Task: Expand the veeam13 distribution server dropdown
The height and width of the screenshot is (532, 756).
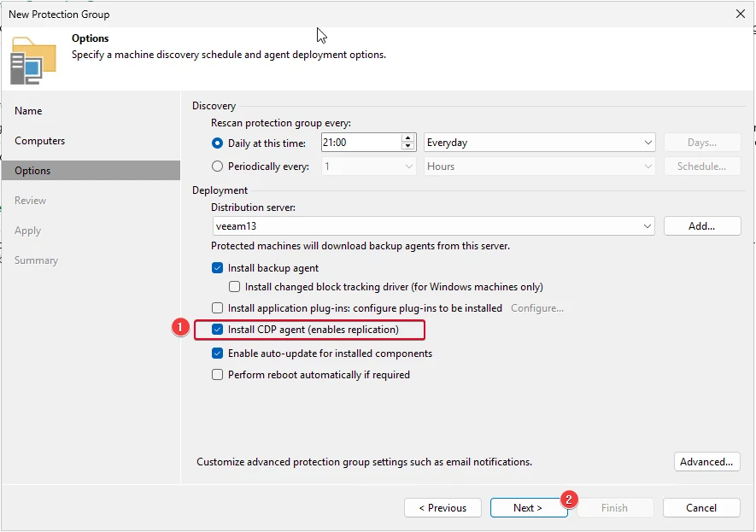Action: click(x=433, y=226)
